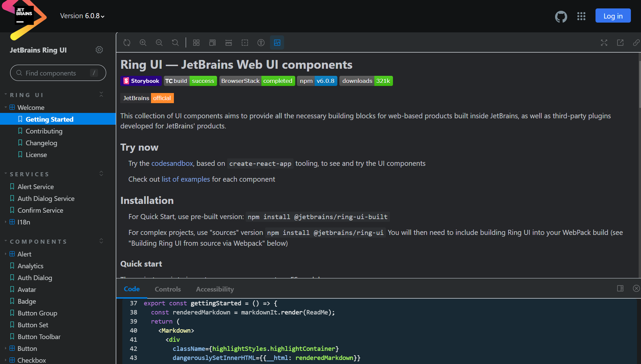This screenshot has width=641, height=364.
Task: Open sidebar settings gear icon
Action: coord(99,50)
